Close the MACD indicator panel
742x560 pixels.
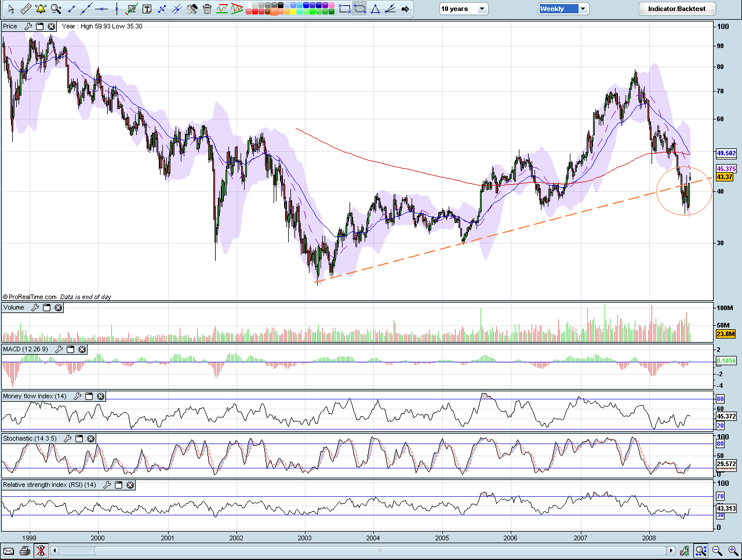coord(82,349)
